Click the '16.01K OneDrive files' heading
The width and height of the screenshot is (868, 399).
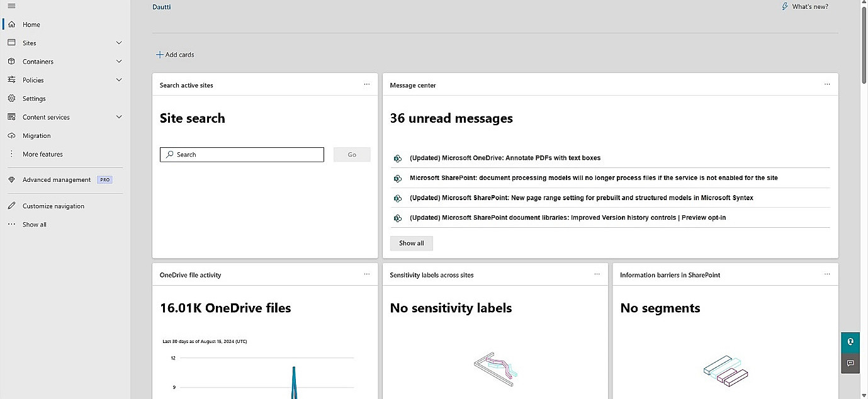[225, 308]
